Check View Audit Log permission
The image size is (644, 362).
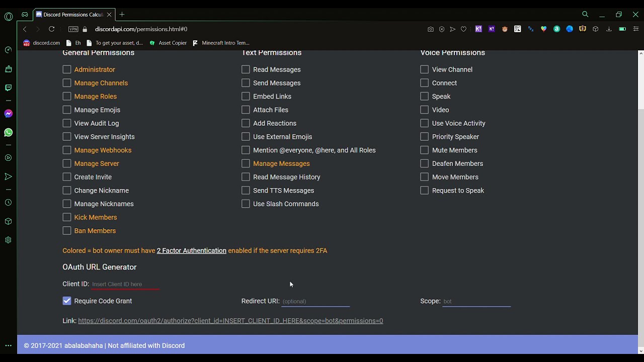coord(67,123)
